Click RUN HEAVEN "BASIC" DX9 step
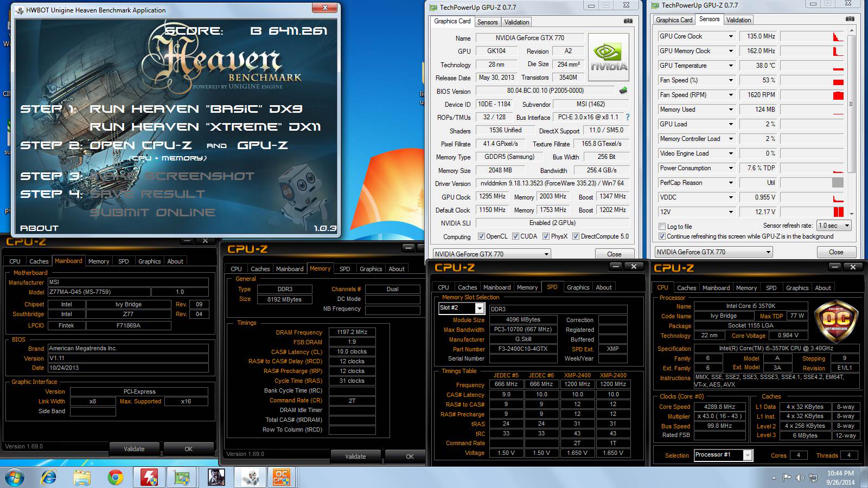 coord(196,109)
